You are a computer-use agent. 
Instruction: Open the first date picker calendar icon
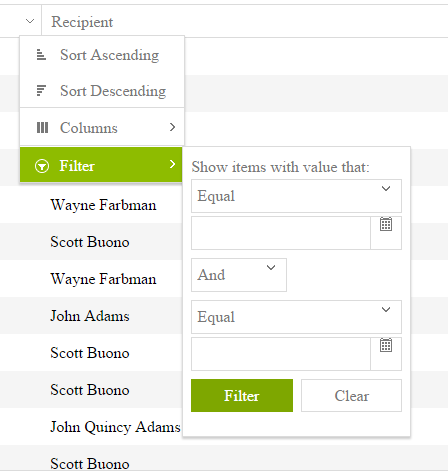[x=386, y=224]
